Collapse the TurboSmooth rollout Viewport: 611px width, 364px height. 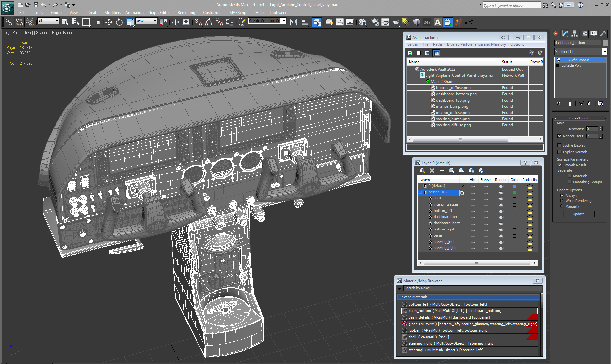click(x=579, y=118)
